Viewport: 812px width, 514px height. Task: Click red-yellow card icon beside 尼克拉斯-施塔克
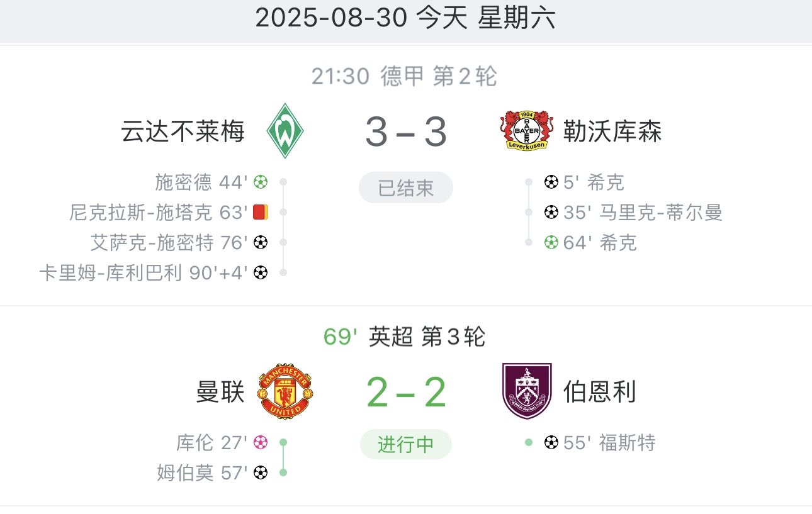(261, 213)
